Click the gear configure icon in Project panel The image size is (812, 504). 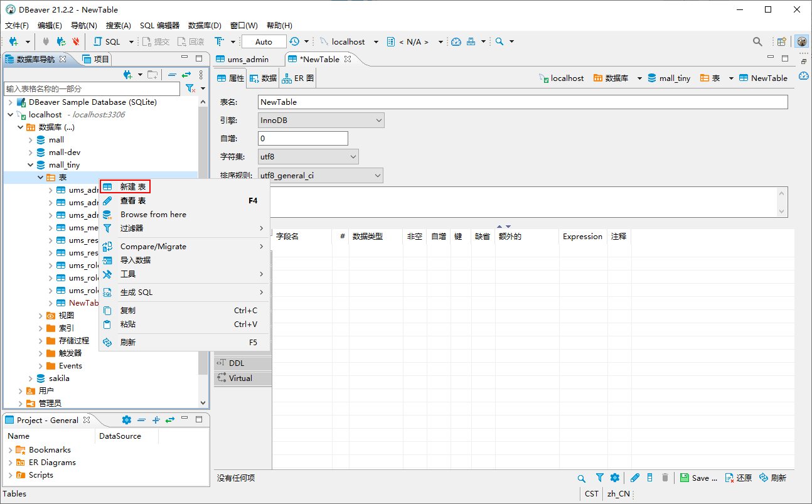[x=126, y=420]
